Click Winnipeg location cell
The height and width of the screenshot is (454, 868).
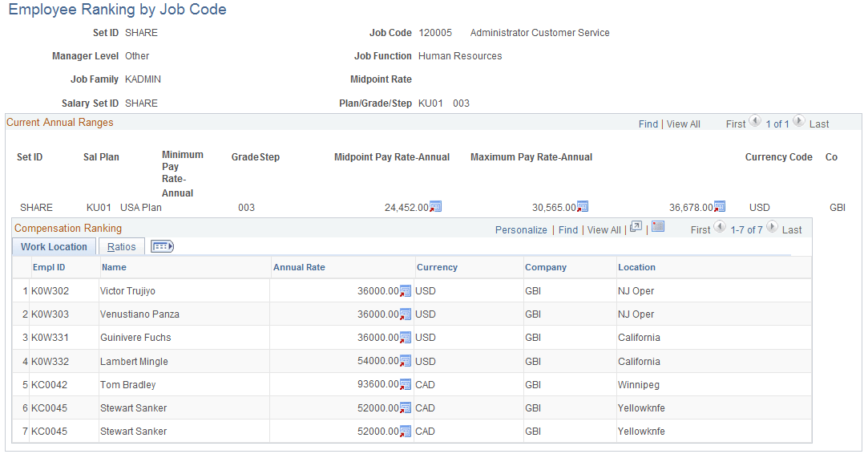tap(638, 385)
